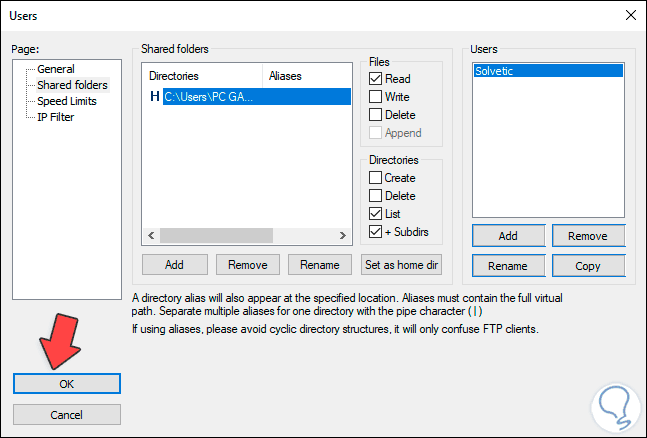
Task: Enable Directories Delete permission
Action: click(375, 196)
